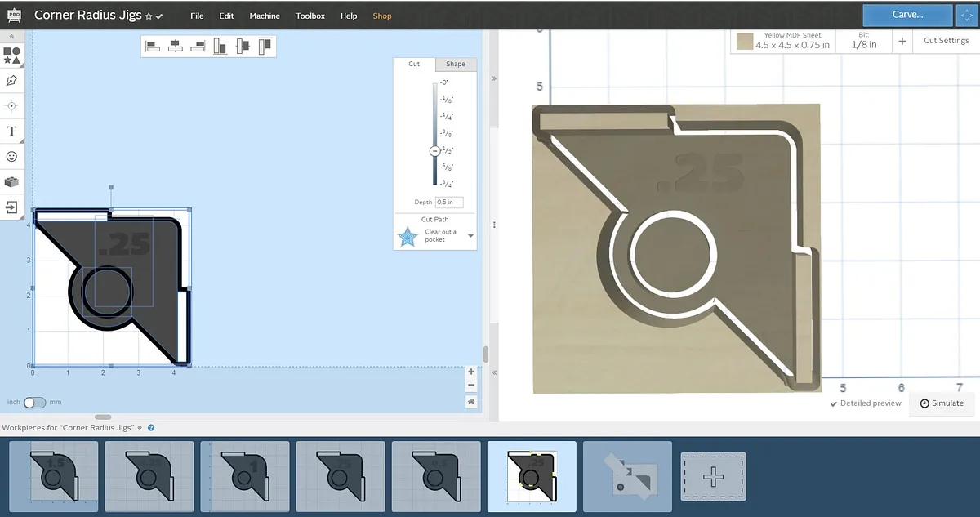This screenshot has height=517, width=980.
Task: Switch to the Shape tab
Action: point(455,64)
